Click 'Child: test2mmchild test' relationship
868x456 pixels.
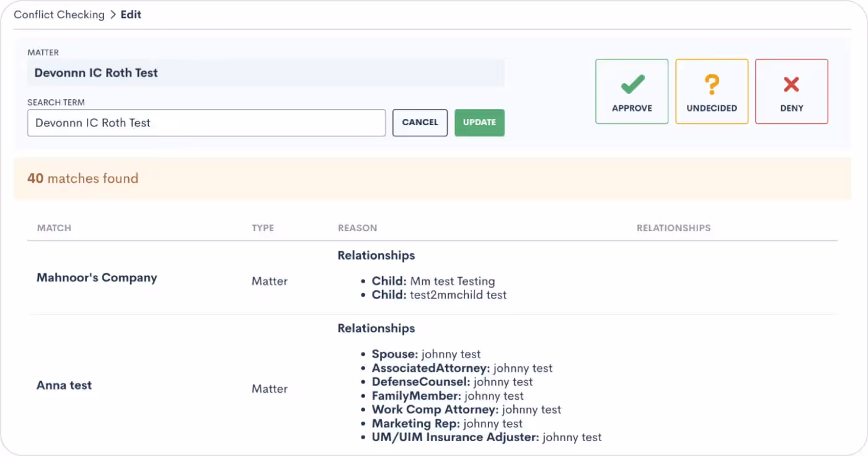click(x=439, y=295)
